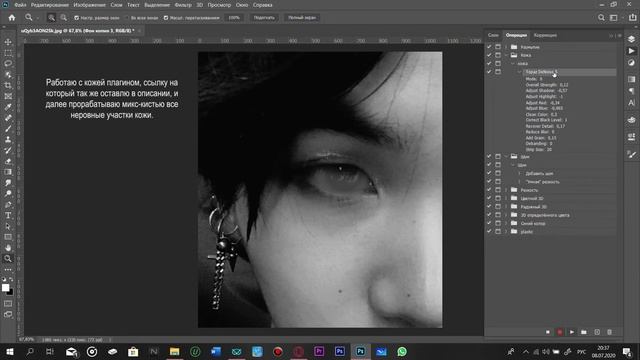640x360 pixels.
Task: Select the Rectangle shape tool
Action: coord(8,237)
